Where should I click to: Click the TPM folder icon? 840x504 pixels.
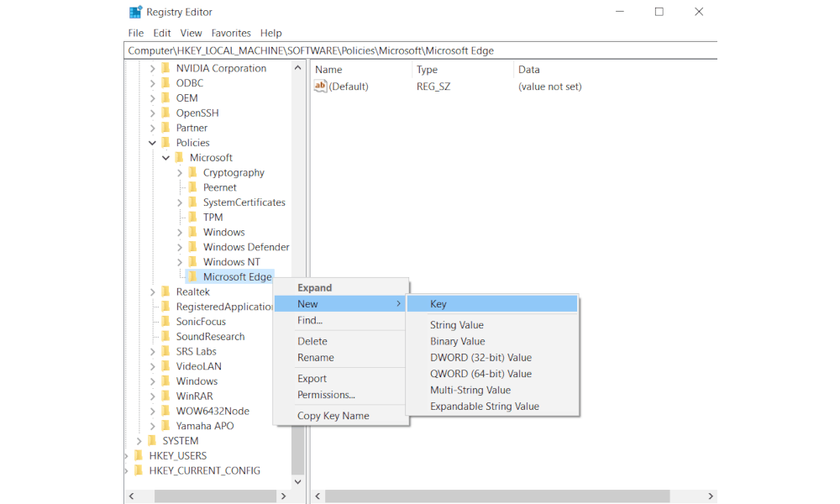click(x=193, y=217)
